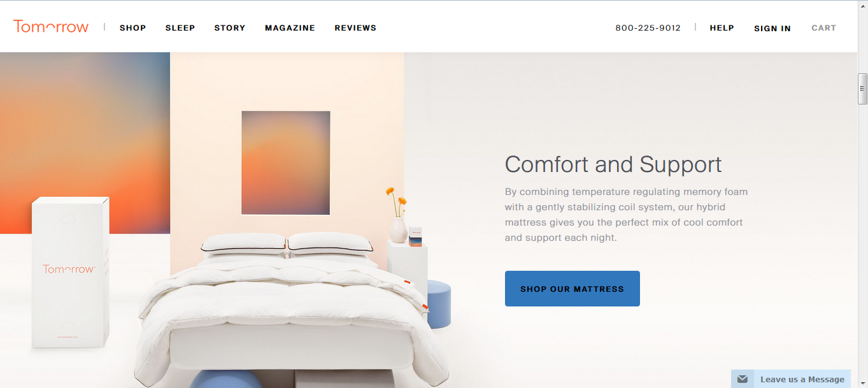Click the scrollbar down arrow

coord(863,383)
